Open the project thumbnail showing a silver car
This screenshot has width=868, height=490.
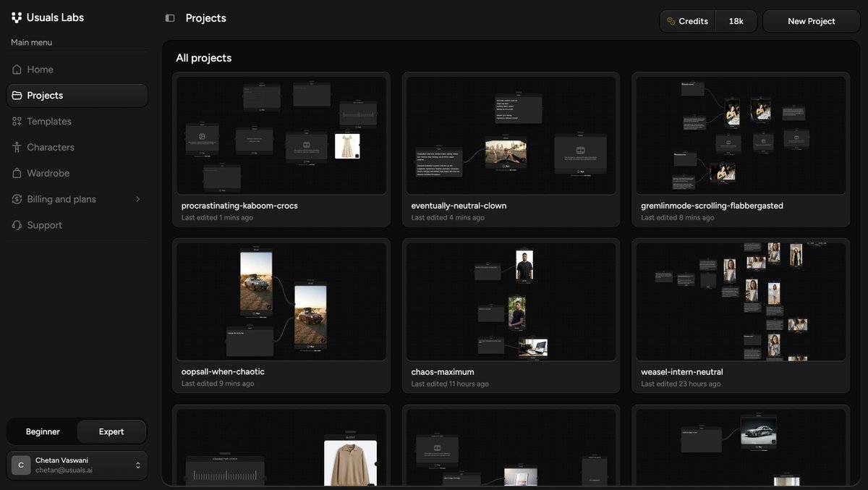[741, 447]
